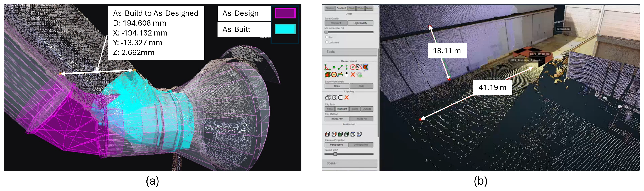Screen dimensions: 644x191
Task: Select the Skybox background option
Action: [330, 8]
